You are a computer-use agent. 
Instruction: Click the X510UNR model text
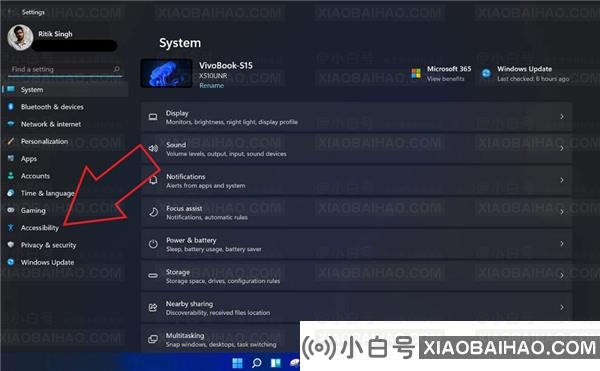(x=213, y=76)
